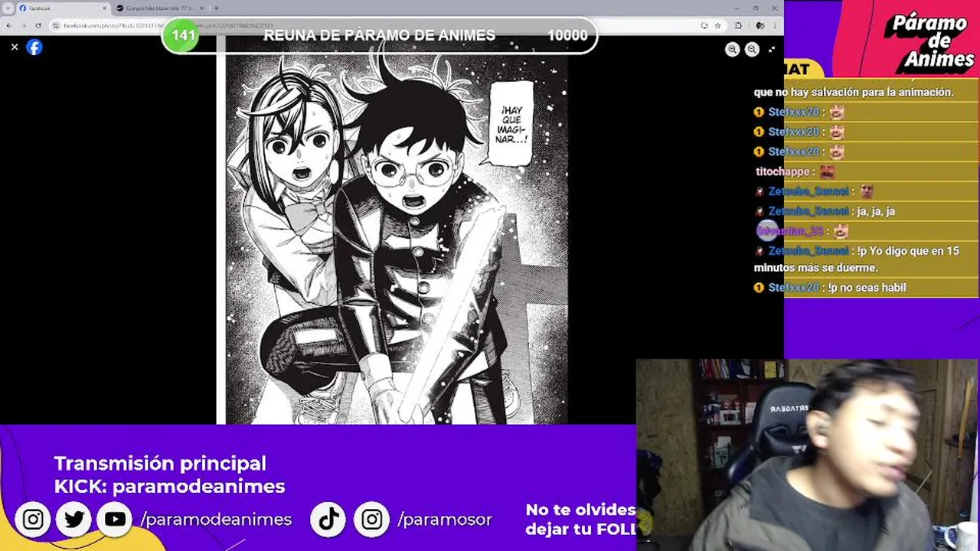Open the tab search dropdown
This screenshot has width=980, height=551.
click(x=7, y=8)
